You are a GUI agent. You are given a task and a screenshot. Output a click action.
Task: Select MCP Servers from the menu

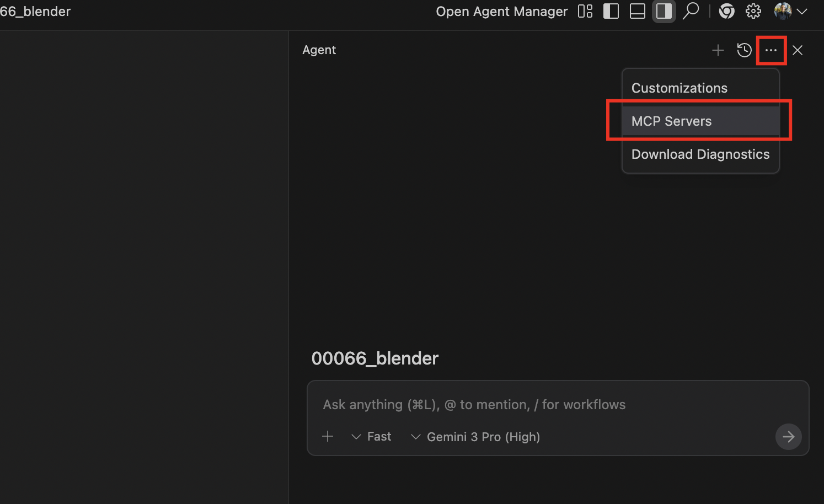click(671, 121)
